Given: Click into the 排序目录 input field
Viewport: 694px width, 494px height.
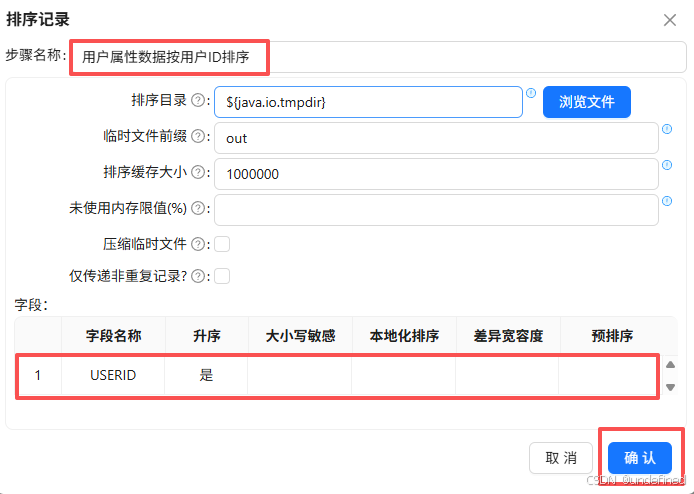Looking at the screenshot, I should point(368,102).
